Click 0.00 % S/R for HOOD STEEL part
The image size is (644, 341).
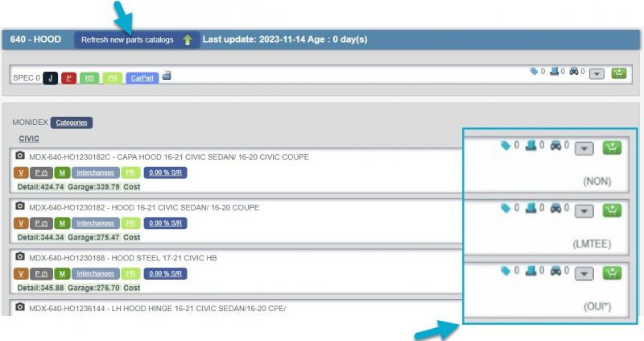(166, 274)
